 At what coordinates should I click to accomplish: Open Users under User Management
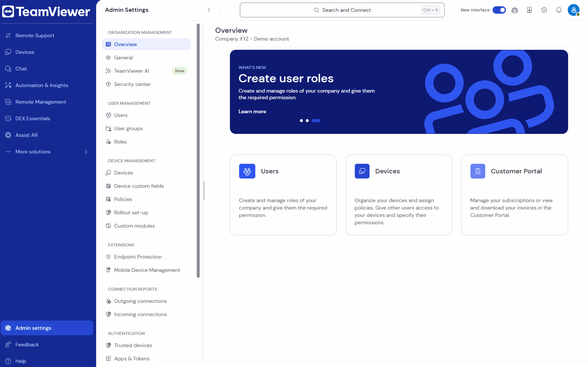click(x=146, y=115)
